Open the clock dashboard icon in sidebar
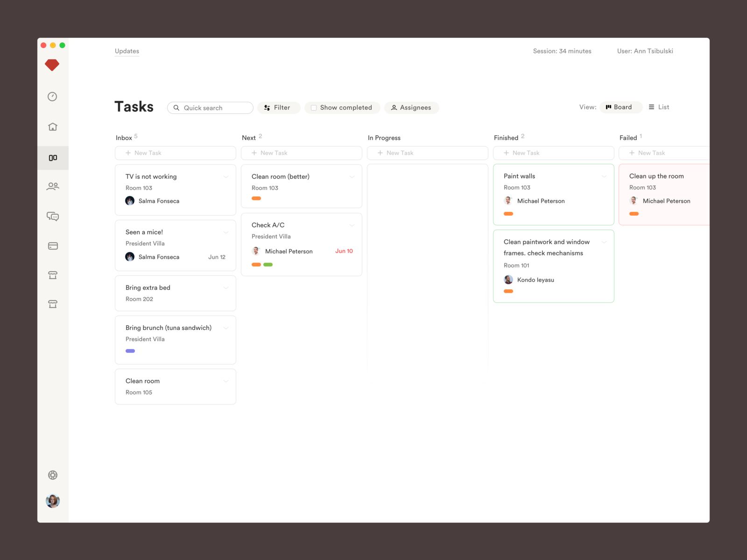 [52, 97]
